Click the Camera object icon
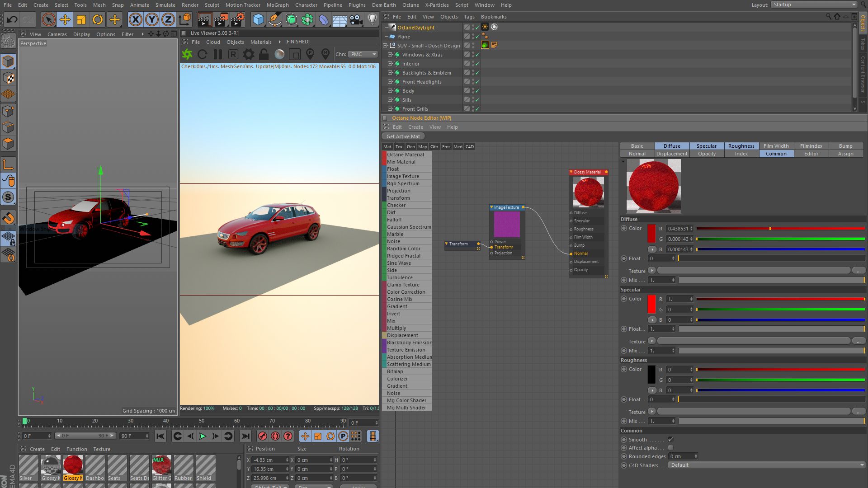Viewport: 868px width, 488px height. (356, 19)
